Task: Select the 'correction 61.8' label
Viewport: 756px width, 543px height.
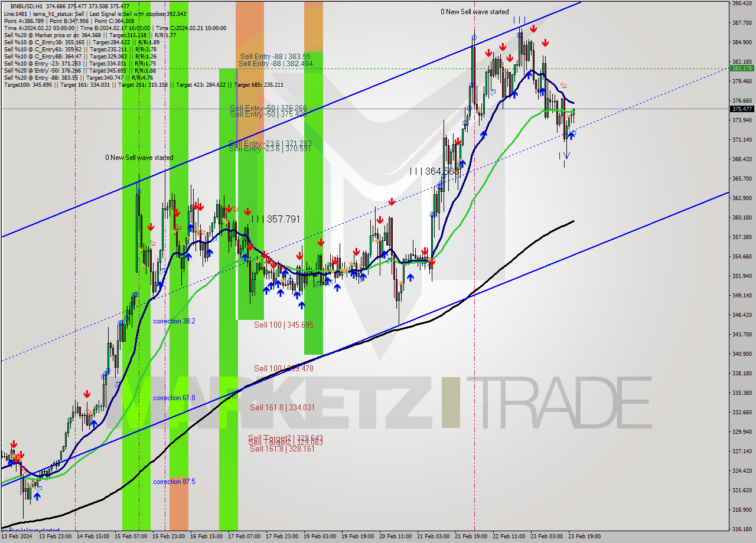Action: click(174, 398)
